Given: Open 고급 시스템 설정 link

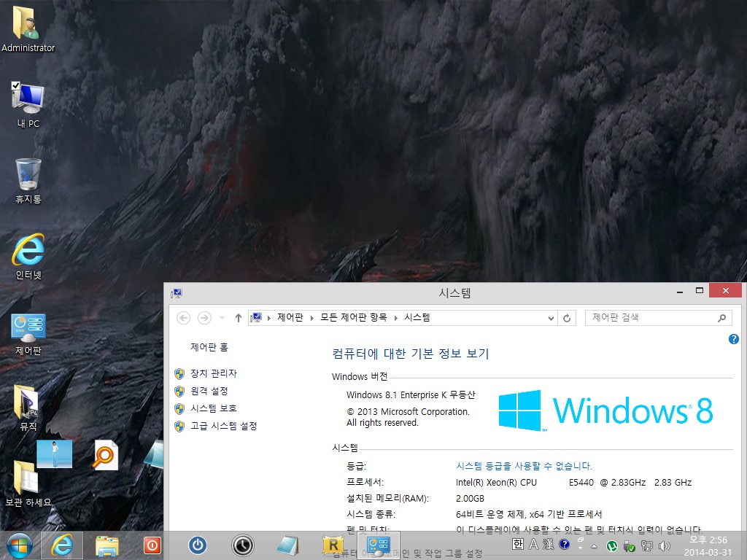Looking at the screenshot, I should coord(223,426).
